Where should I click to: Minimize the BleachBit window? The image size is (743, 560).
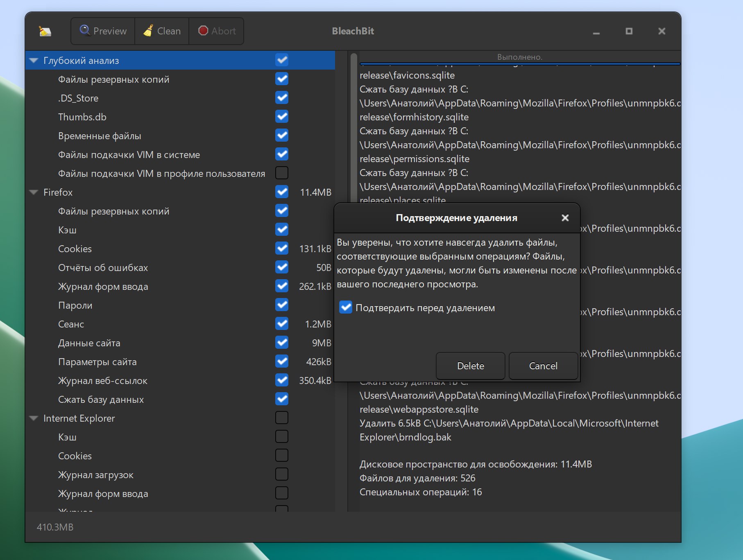pos(596,32)
